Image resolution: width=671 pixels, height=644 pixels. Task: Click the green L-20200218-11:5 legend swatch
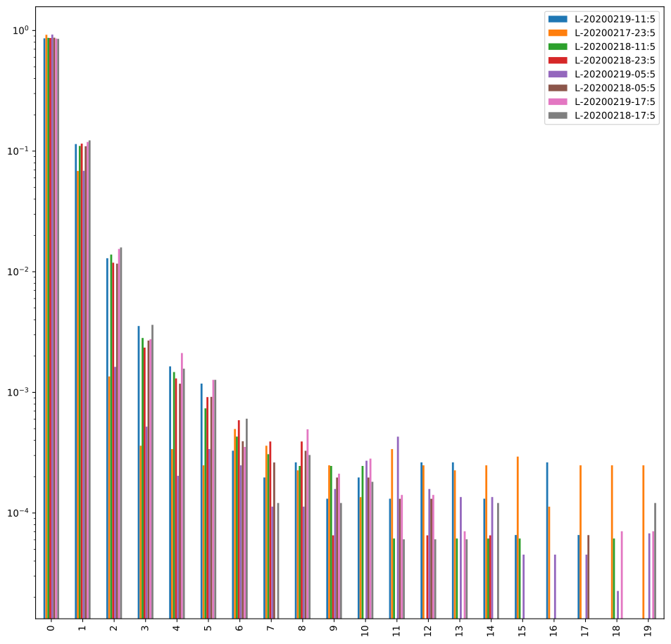point(558,46)
